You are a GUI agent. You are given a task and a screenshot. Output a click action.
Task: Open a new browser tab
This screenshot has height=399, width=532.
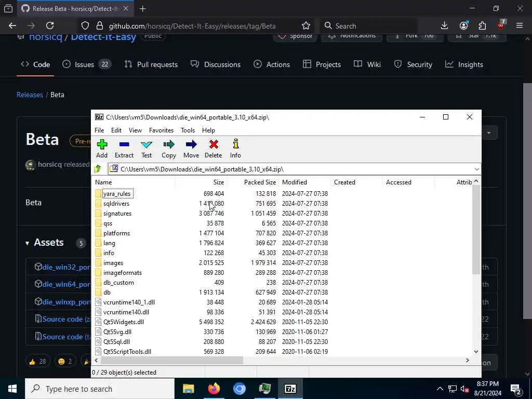click(x=143, y=9)
